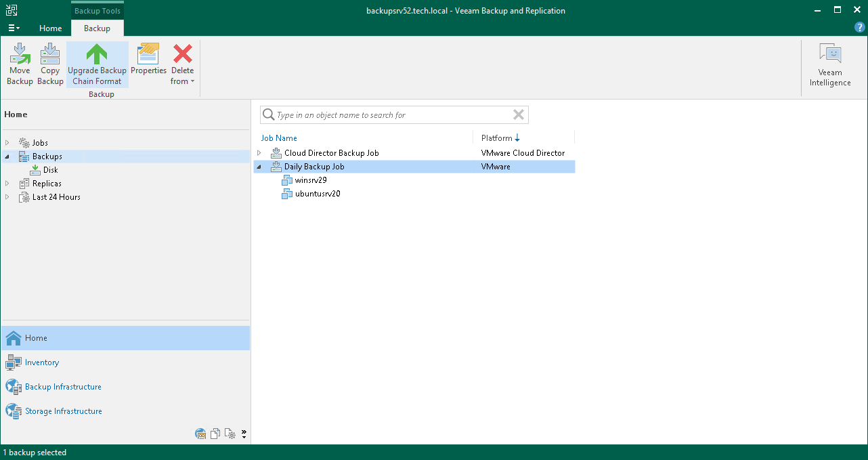868x460 pixels.
Task: Clear the object search field
Action: pyautogui.click(x=519, y=114)
